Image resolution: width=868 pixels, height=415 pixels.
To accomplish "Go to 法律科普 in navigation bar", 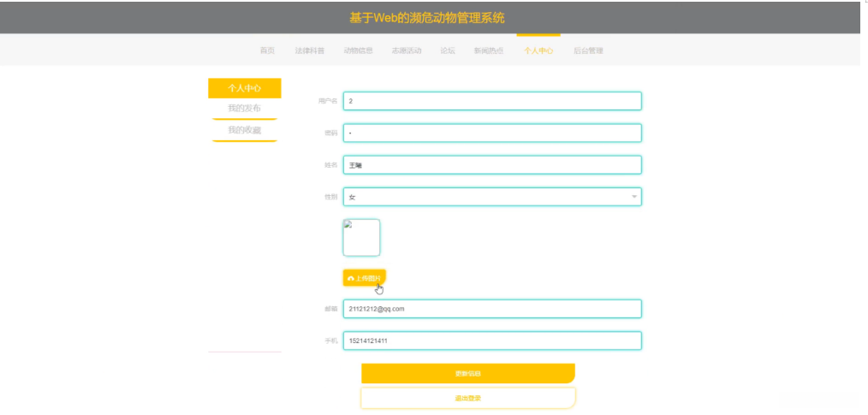I will (310, 50).
